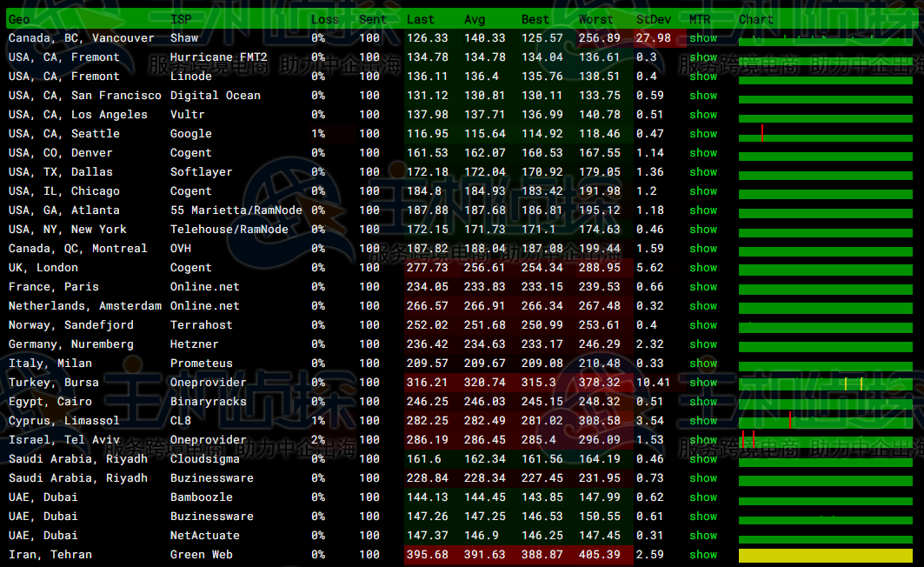Click 'show' for Turkey Bursa Oneprovider
924x567 pixels.
tap(703, 383)
